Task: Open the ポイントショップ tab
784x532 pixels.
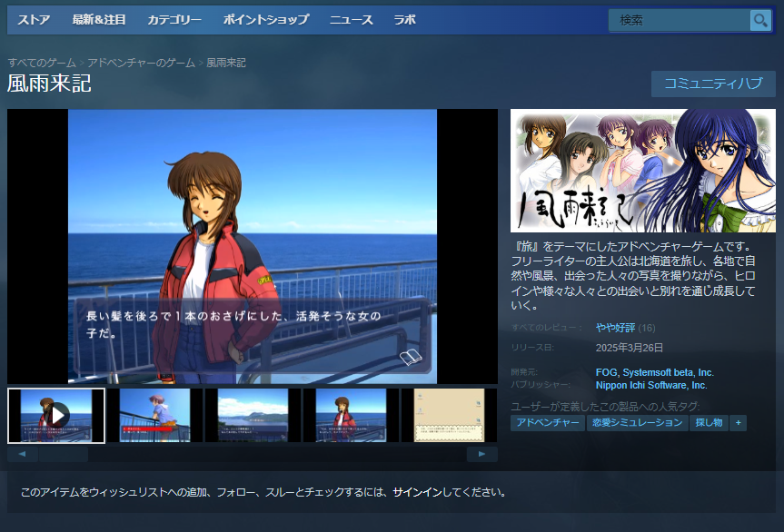Action: tap(266, 20)
